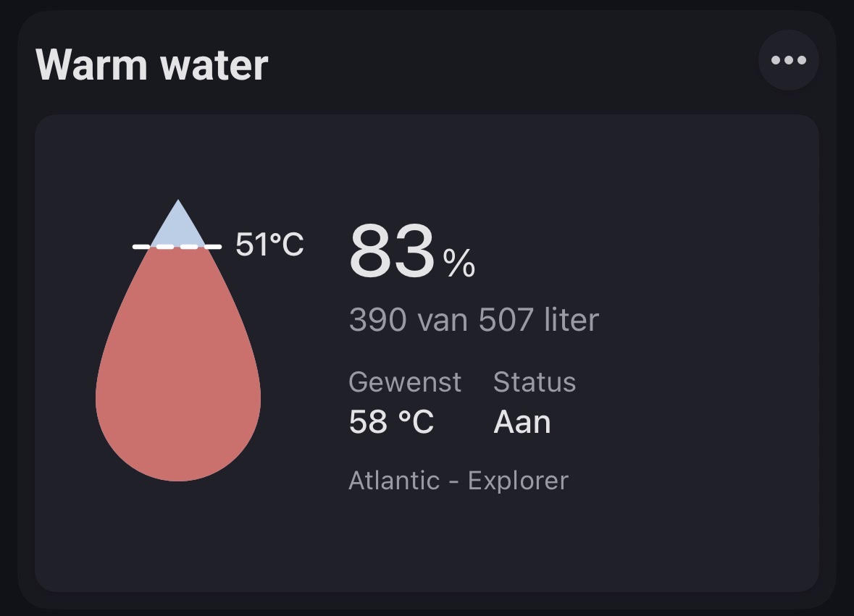Click the widest bottom part of the drop
The width and height of the screenshot is (854, 616).
[178, 397]
